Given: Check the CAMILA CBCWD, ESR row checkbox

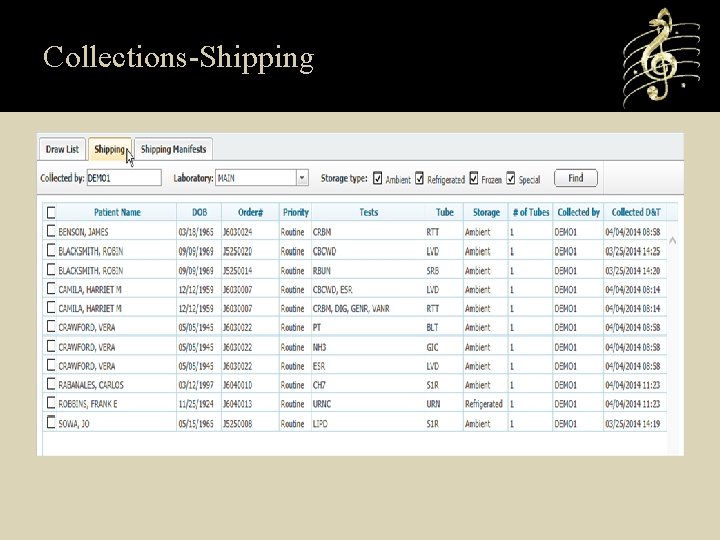Looking at the screenshot, I should tap(51, 289).
